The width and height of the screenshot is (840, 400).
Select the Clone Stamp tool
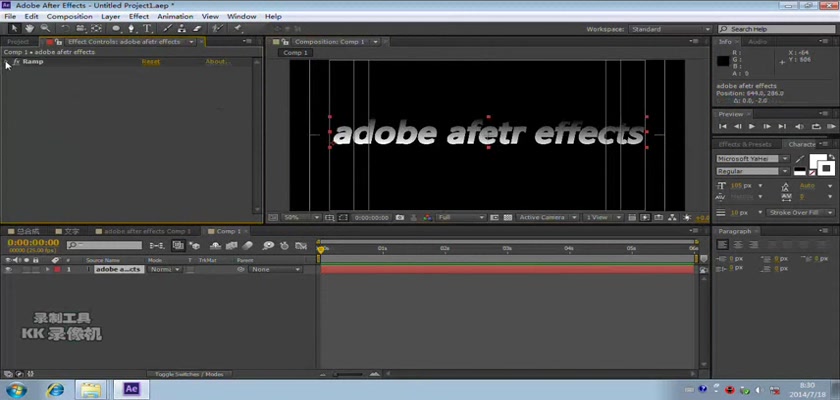tap(182, 29)
